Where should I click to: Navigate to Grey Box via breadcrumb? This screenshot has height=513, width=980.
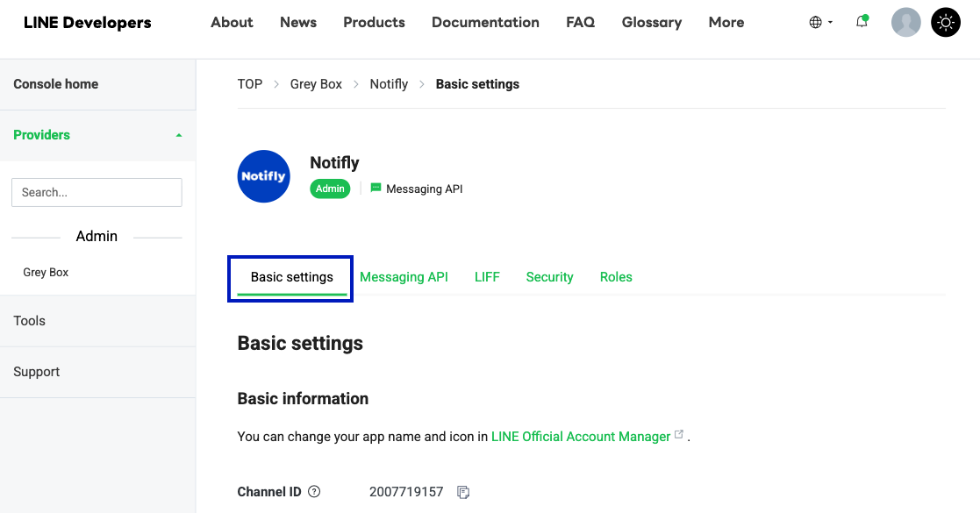point(316,83)
